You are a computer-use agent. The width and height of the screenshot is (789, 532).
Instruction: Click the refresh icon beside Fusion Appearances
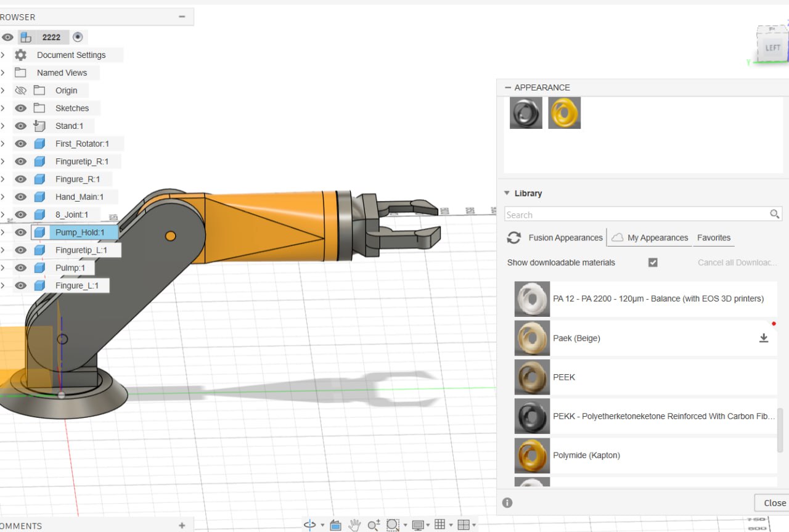coord(514,237)
